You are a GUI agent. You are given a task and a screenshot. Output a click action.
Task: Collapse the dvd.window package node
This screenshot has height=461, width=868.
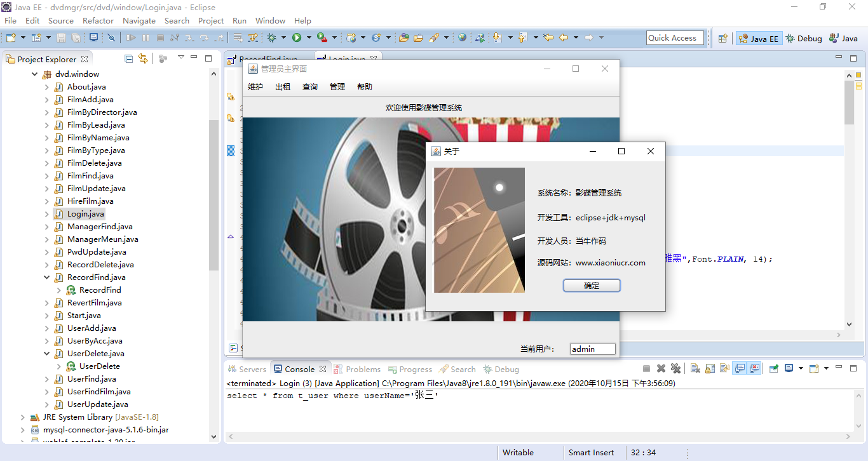(35, 74)
